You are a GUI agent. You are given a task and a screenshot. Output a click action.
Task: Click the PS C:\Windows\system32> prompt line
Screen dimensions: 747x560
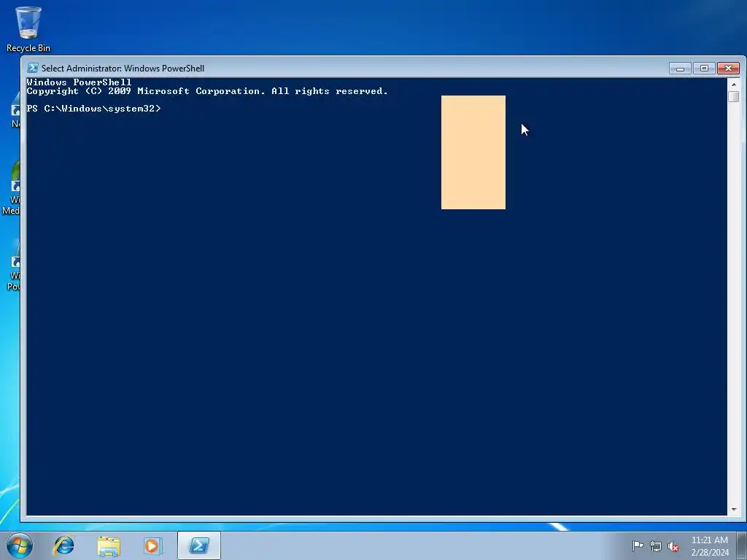point(94,109)
